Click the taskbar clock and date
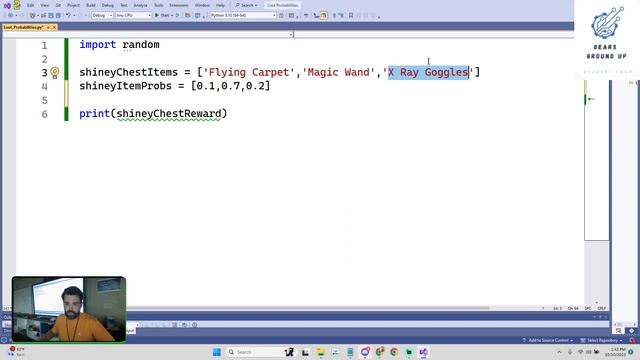640x360 pixels. [615, 352]
